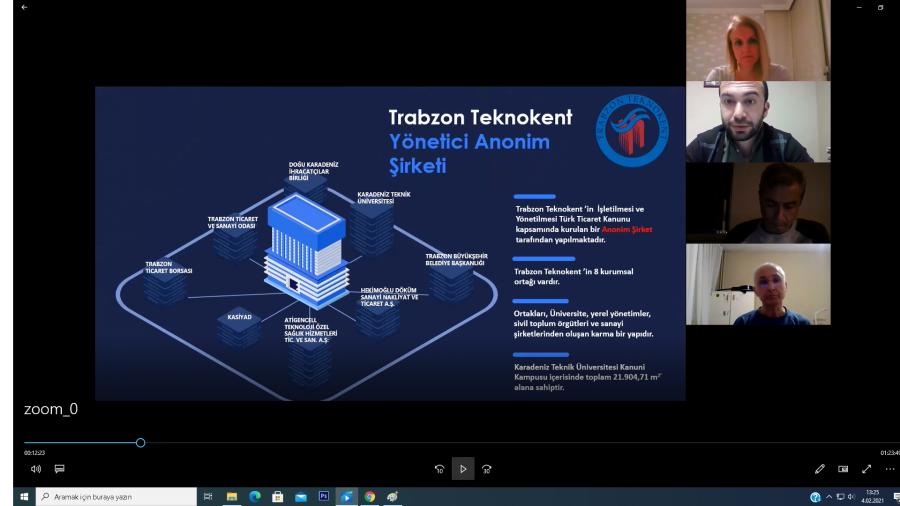Skip back 10 seconds
The image size is (900, 506).
[x=439, y=468]
